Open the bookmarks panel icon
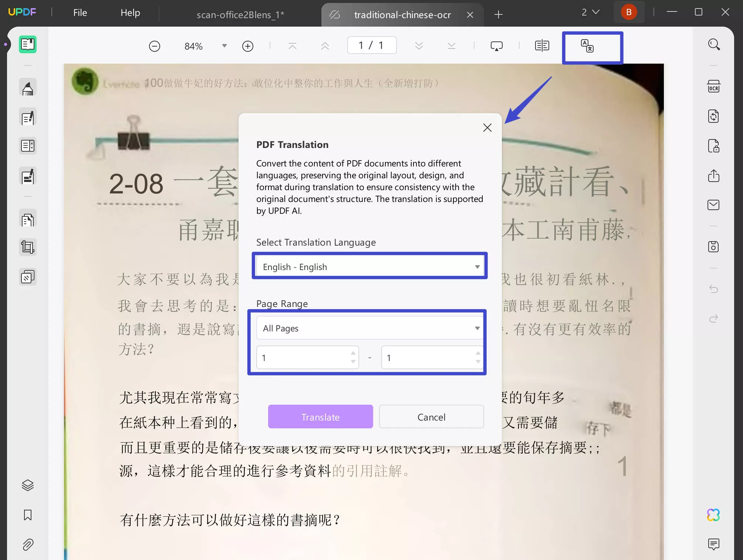Image resolution: width=743 pixels, height=560 pixels. click(28, 515)
